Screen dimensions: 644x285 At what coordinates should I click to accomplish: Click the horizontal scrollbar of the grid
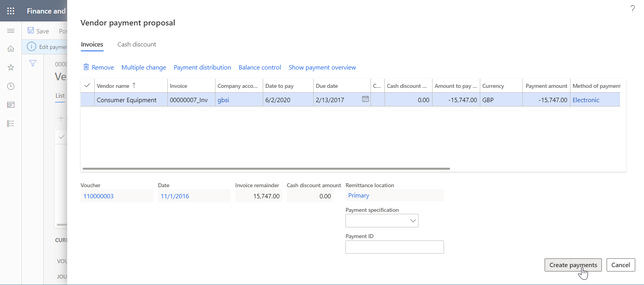266,169
